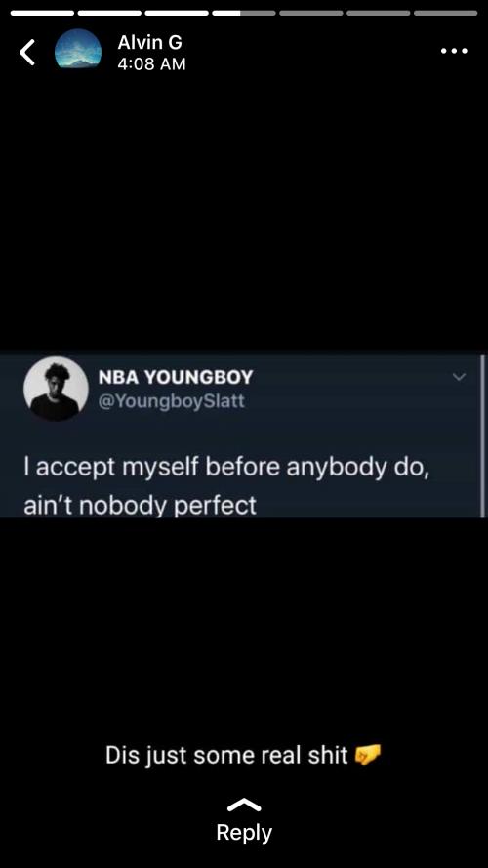Open Alvin G's profile picture

tap(78, 52)
